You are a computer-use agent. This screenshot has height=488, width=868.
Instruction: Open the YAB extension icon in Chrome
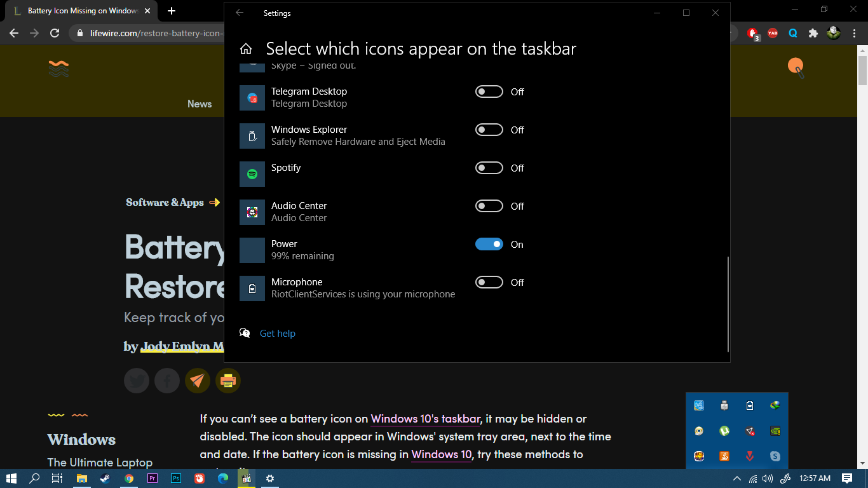pos(773,33)
